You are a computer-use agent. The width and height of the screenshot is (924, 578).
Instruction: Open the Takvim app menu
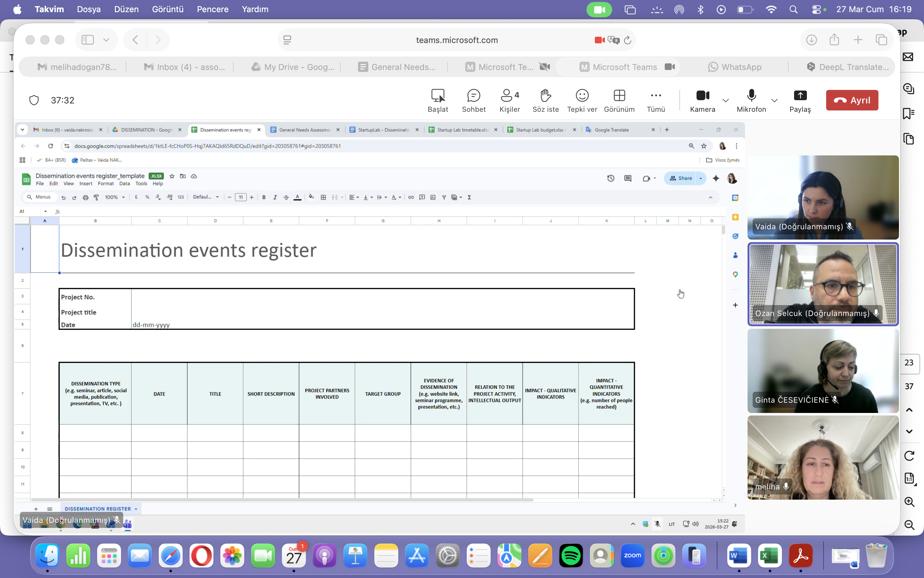click(x=49, y=9)
